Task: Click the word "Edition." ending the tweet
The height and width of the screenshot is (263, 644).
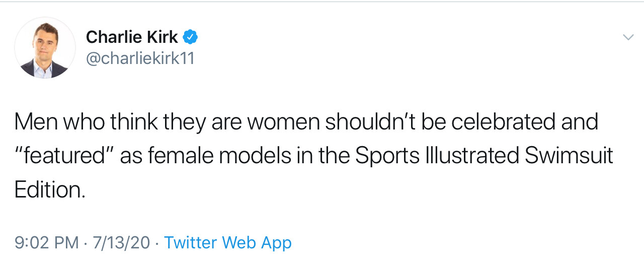Action: 50,189
